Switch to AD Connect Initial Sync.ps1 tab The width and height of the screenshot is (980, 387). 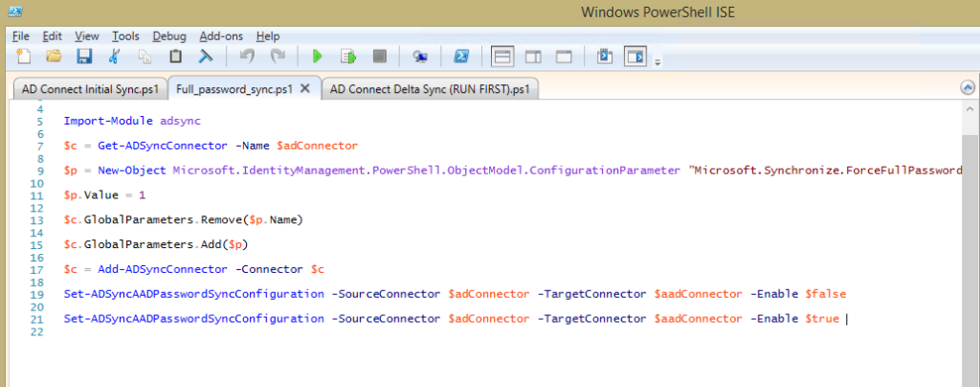[90, 89]
